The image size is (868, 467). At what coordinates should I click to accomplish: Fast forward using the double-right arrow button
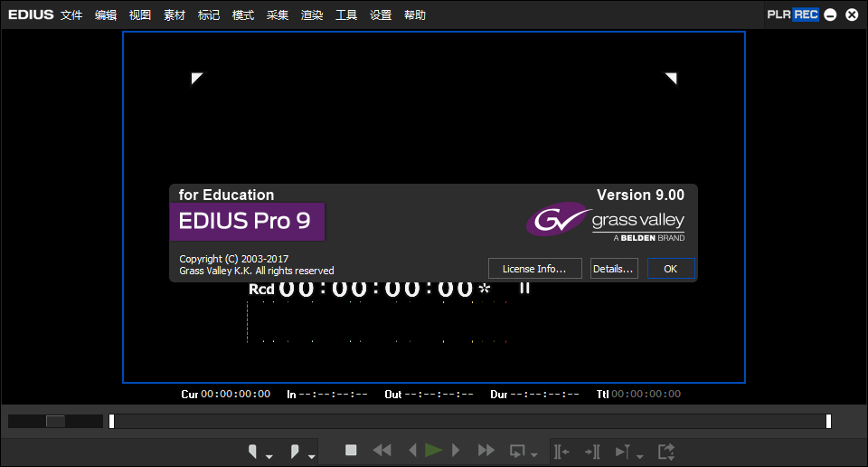(486, 451)
